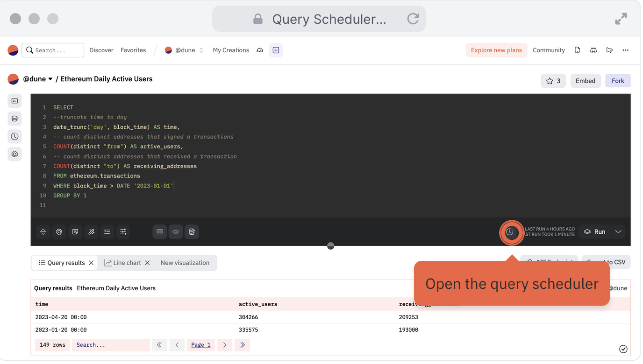Open the @dune team selector in navbar
The width and height of the screenshot is (643, 364).
[184, 50]
